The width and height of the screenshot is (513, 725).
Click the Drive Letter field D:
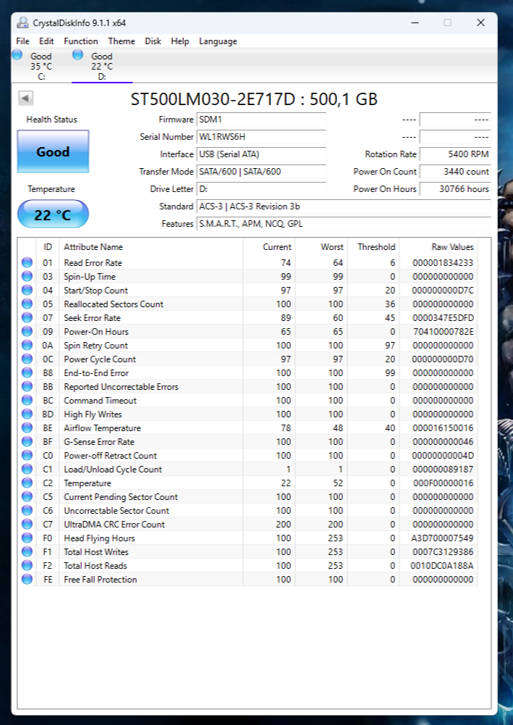(x=261, y=189)
